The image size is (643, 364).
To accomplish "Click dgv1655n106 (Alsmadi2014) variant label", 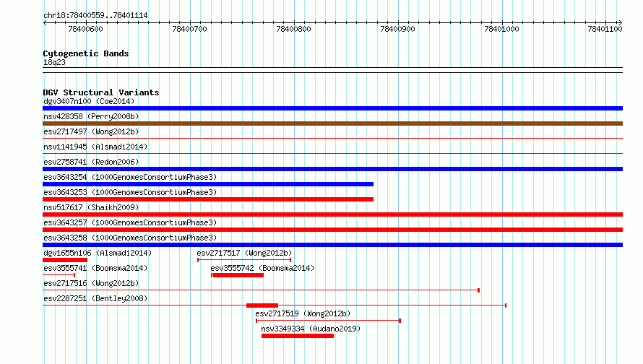I will (x=98, y=253).
